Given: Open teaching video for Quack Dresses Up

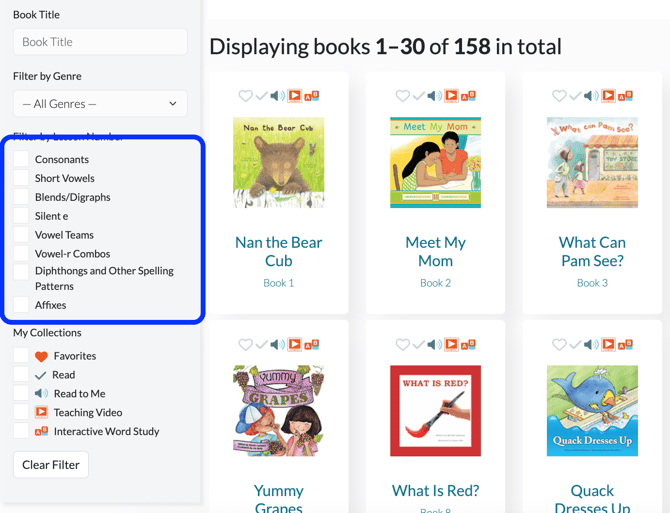Looking at the screenshot, I should (608, 344).
